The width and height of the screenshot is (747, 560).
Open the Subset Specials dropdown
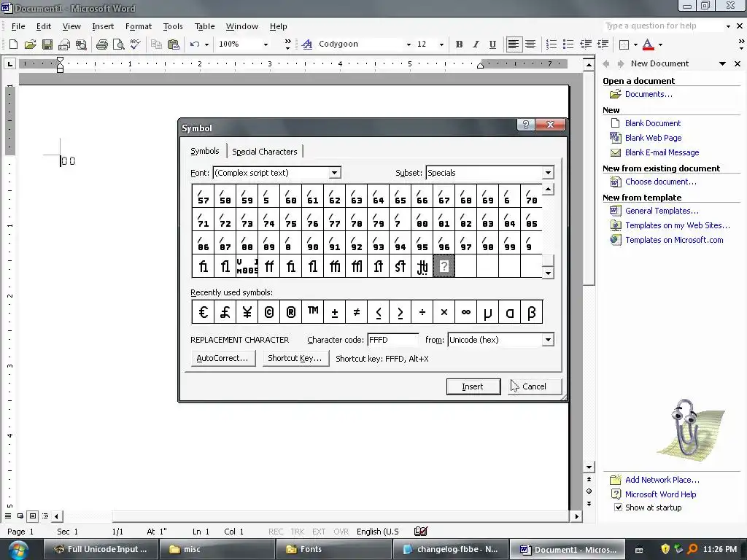click(x=548, y=173)
